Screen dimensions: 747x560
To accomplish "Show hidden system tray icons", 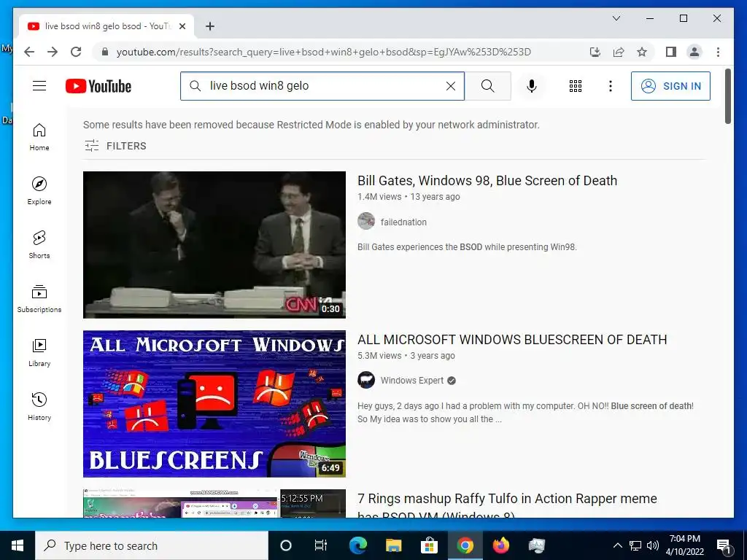I will (617, 545).
